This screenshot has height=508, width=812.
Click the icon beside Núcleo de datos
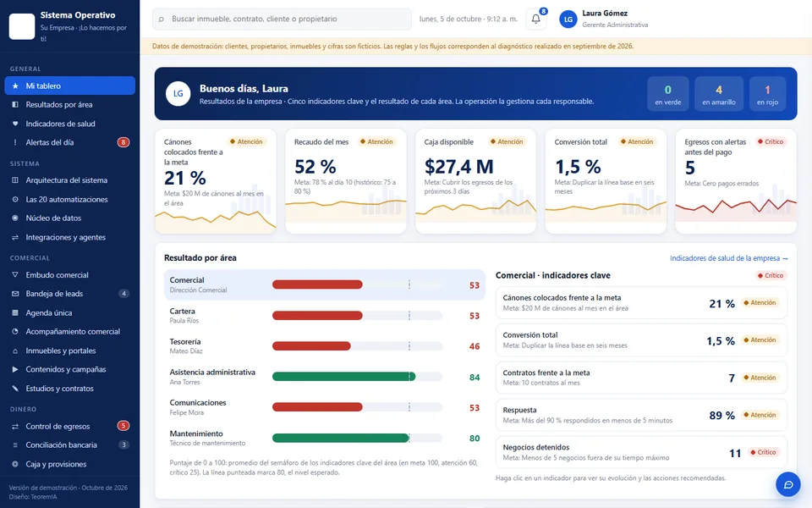coord(15,218)
